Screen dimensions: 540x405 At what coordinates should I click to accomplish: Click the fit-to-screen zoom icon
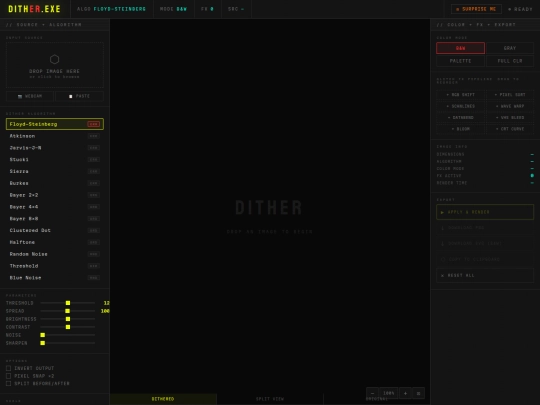pyautogui.click(x=418, y=393)
